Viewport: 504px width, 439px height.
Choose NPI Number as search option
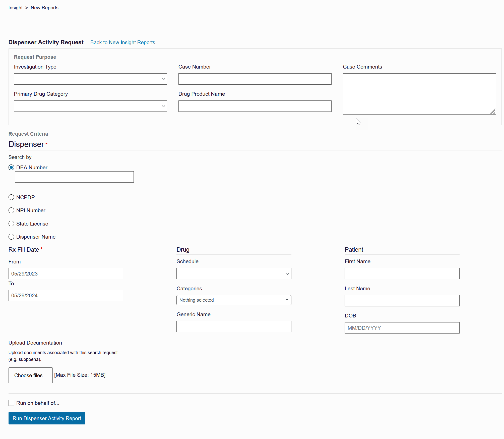click(11, 210)
